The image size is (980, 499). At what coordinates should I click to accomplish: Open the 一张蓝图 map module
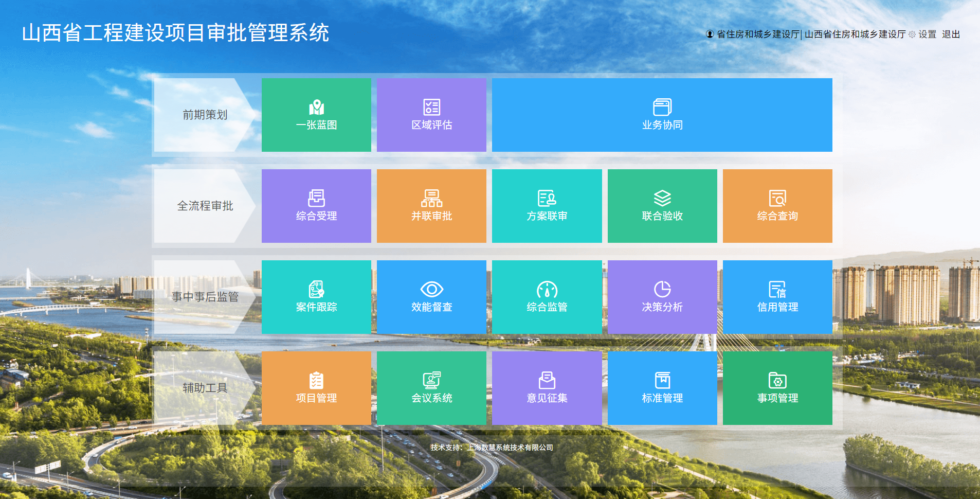click(316, 115)
